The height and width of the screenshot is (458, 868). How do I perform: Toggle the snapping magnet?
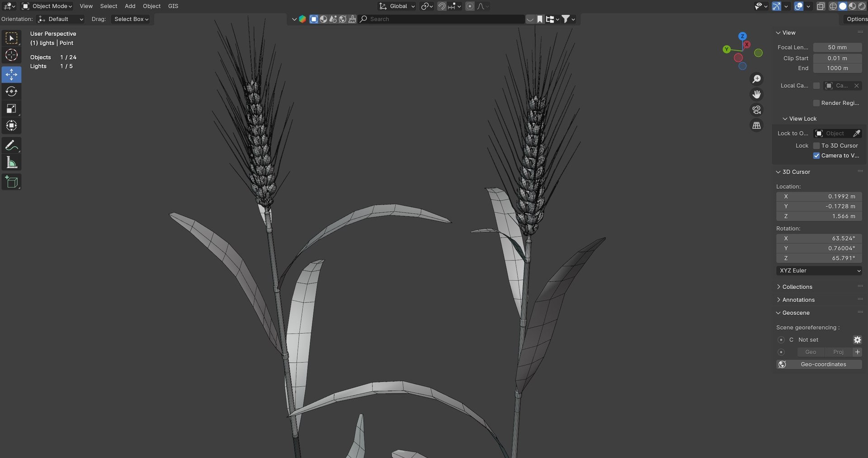click(442, 6)
